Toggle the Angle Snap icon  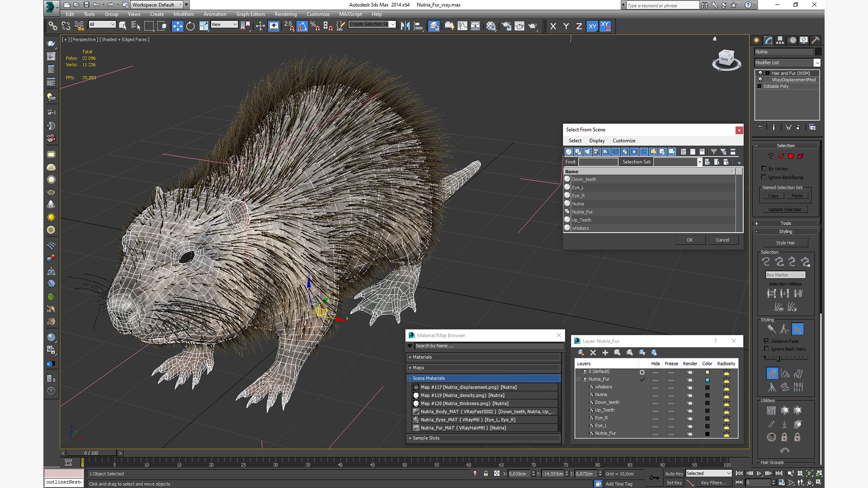click(302, 26)
